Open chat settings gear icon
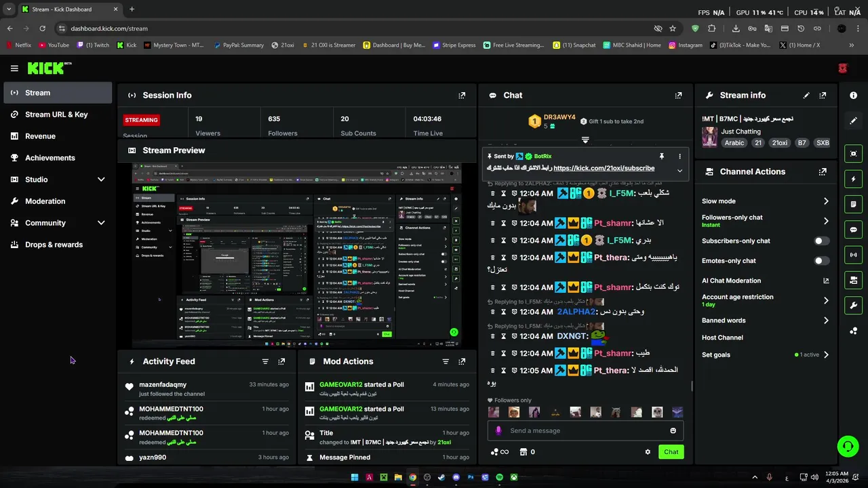 click(648, 452)
